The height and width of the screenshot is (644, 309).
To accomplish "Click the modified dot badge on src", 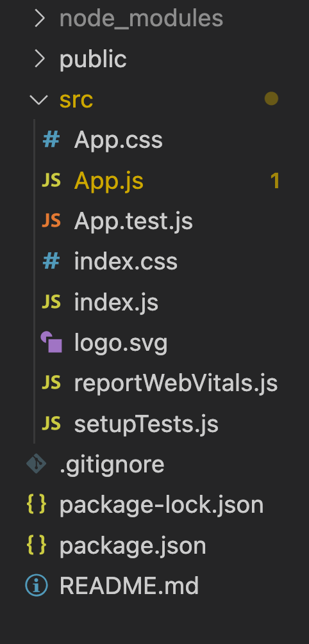I will [271, 99].
